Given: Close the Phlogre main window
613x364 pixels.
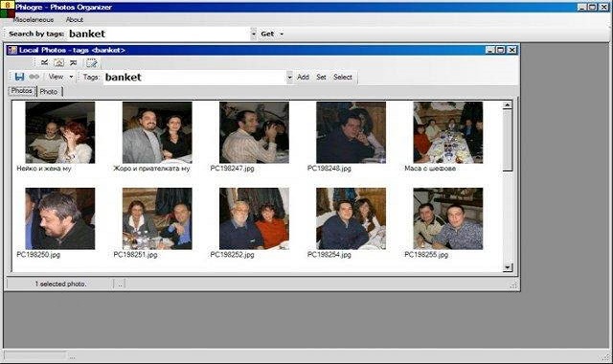Looking at the screenshot, I should click(x=603, y=7).
